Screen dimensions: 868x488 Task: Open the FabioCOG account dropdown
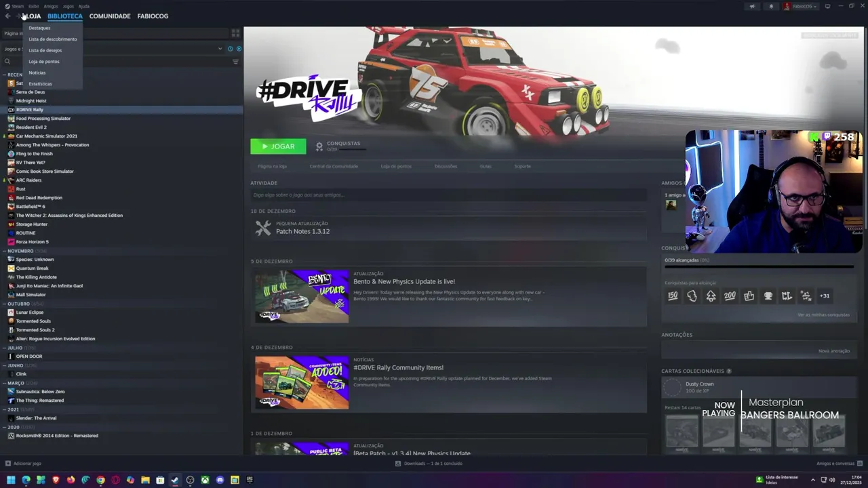801,6
